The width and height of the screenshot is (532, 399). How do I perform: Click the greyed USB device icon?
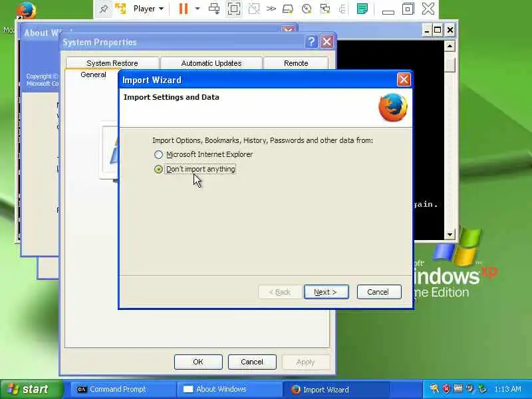(342, 9)
